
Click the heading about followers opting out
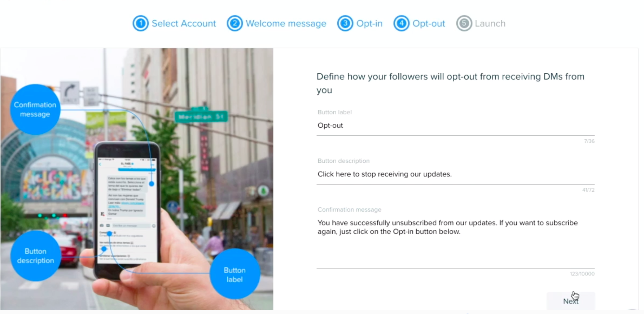tap(450, 83)
